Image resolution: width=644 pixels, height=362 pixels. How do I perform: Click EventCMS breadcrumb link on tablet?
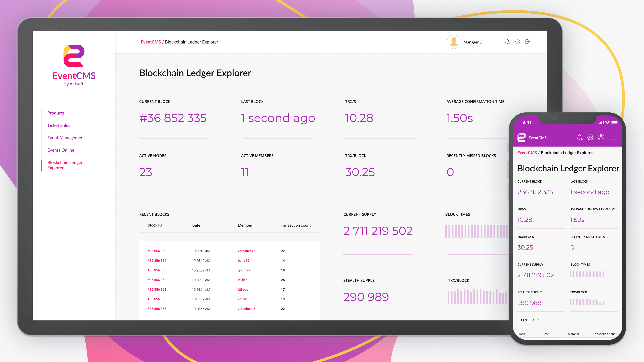[x=151, y=42]
